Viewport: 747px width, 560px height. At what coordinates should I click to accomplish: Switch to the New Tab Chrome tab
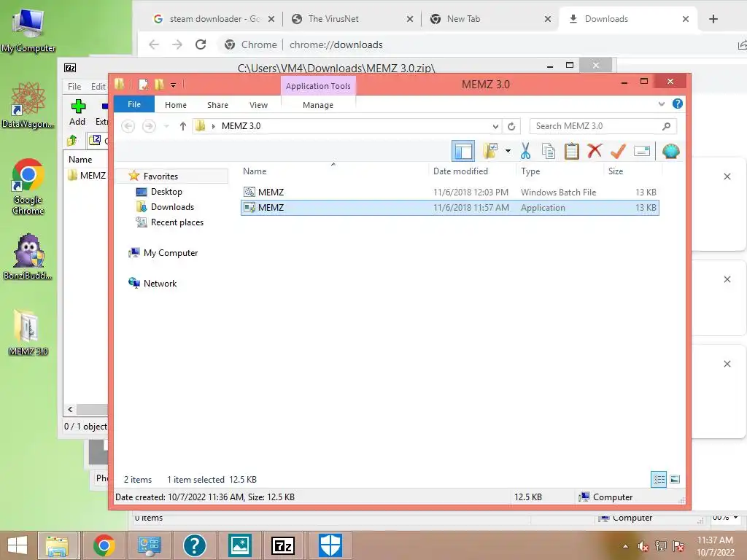(491, 19)
